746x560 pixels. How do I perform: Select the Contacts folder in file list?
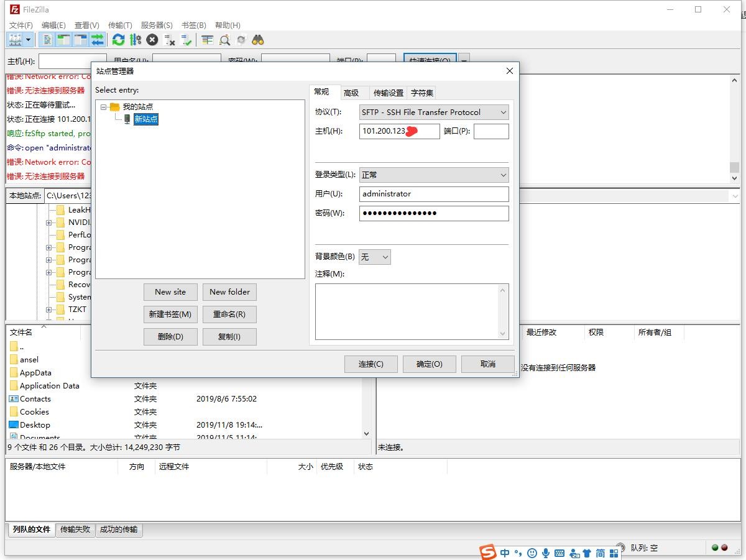[x=35, y=399]
